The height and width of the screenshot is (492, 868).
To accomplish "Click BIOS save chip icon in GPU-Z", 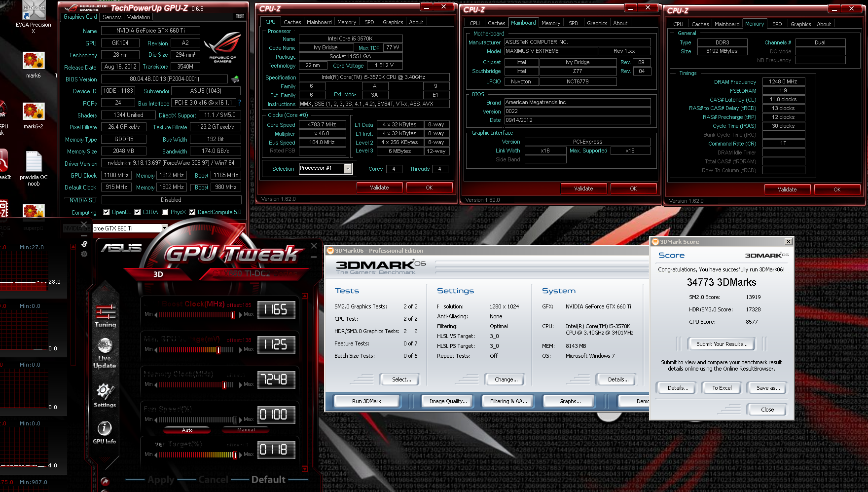I will pos(235,79).
